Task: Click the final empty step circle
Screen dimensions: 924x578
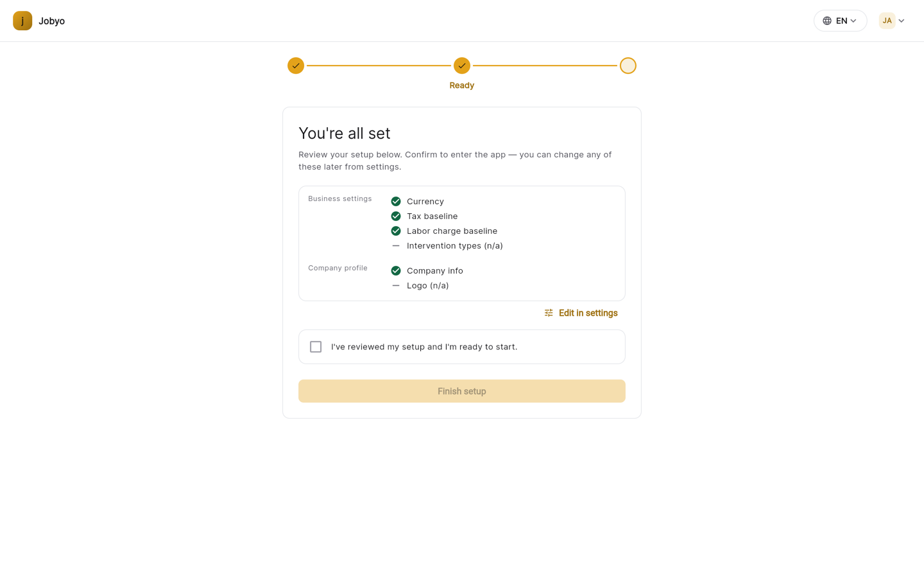Action: pos(628,66)
